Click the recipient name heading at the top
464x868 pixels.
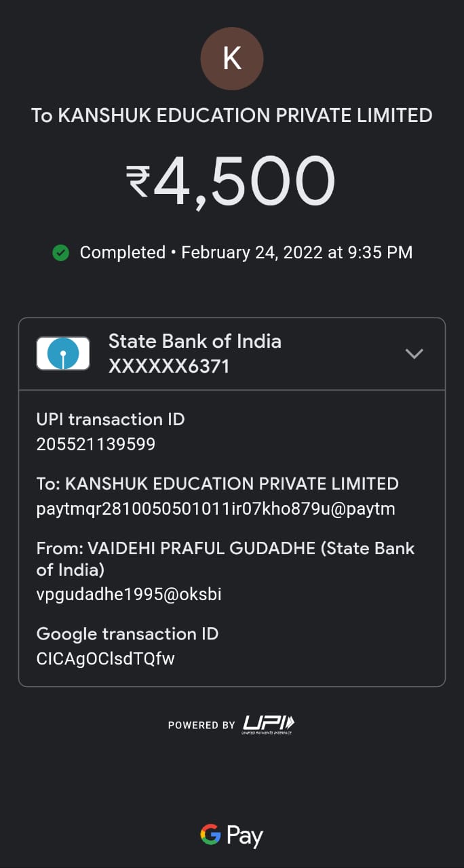coord(232,115)
